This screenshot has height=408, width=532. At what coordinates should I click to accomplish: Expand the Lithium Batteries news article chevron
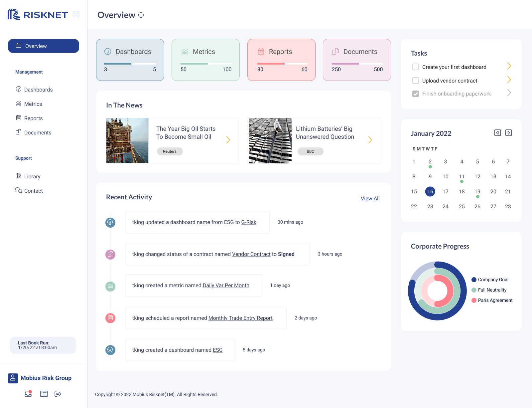[x=370, y=140]
